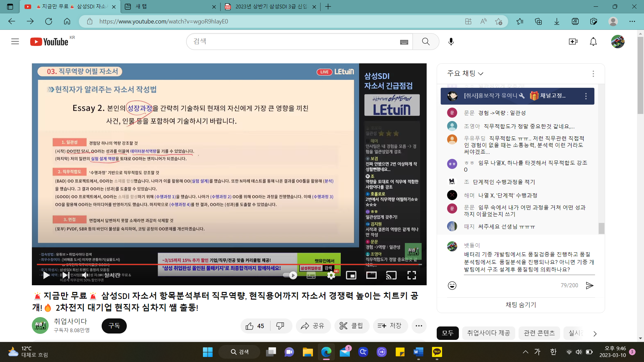The height and width of the screenshot is (362, 644).
Task: Open the Favorites list
Action: tap(520, 21)
